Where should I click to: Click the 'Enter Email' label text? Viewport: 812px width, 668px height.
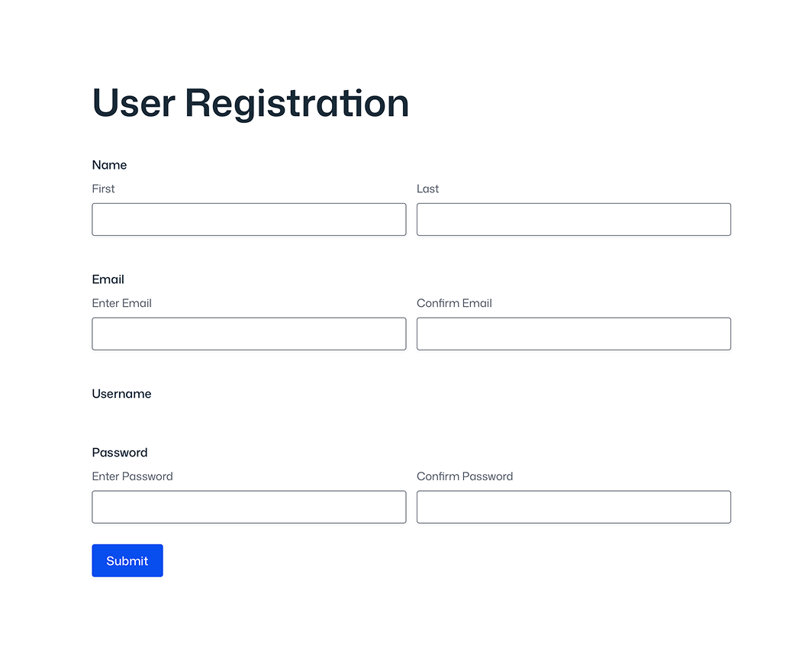point(121,303)
